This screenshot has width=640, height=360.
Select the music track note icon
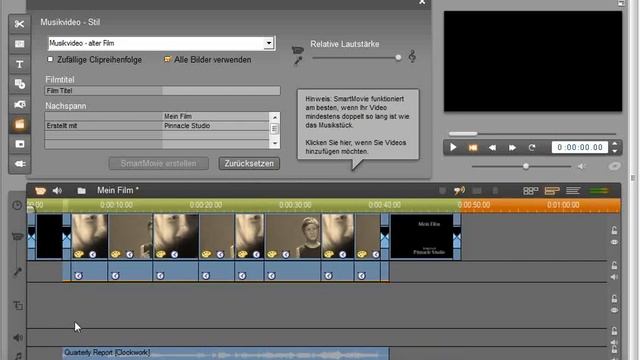click(18, 356)
